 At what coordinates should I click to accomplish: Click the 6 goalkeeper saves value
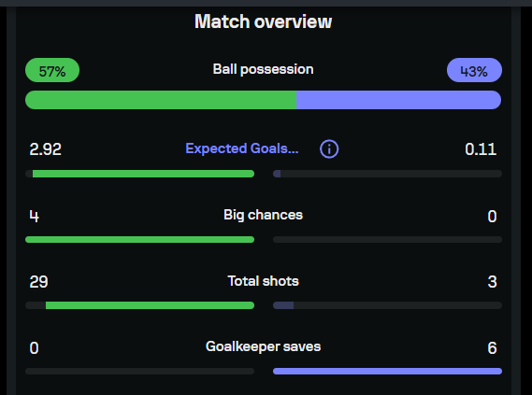[x=493, y=348]
